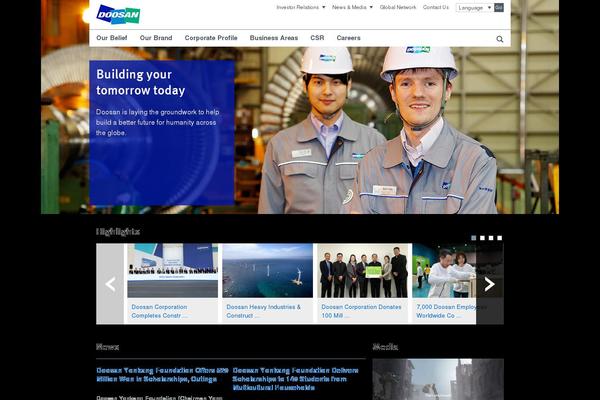Open the Business Areas menu
Screen dimensions: 600x400
273,38
